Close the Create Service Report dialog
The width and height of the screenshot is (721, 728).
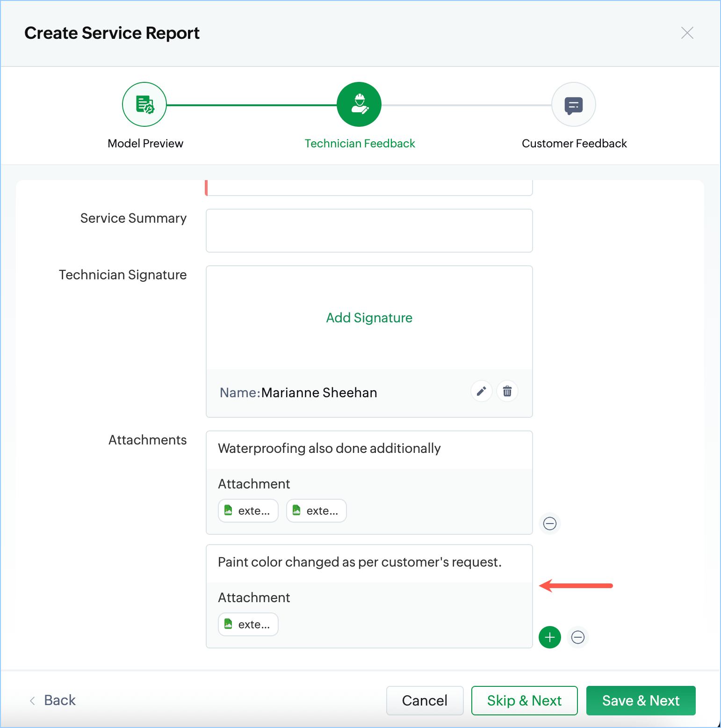pyautogui.click(x=687, y=33)
